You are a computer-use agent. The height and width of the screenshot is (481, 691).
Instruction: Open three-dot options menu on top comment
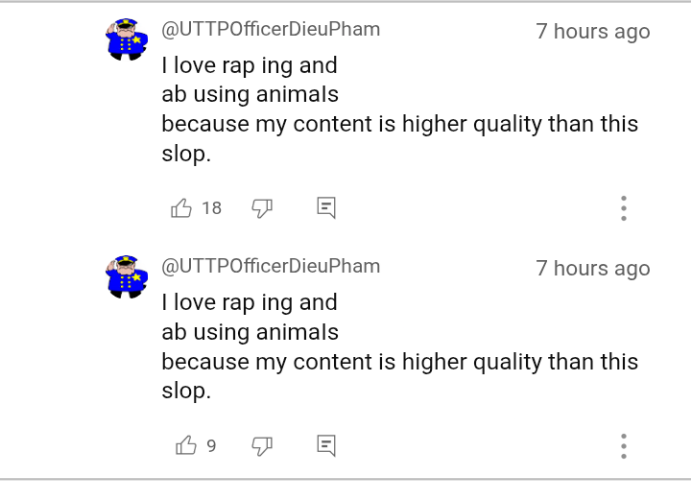(623, 208)
